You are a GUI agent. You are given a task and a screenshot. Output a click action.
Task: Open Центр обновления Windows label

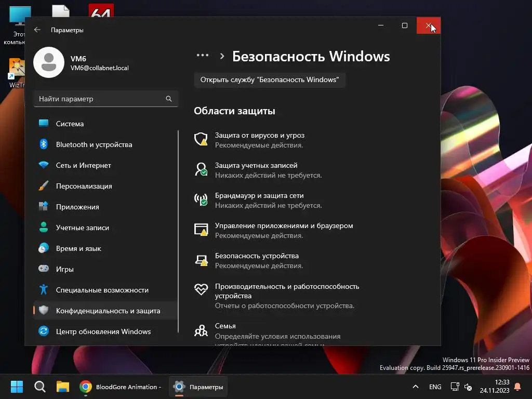pos(103,331)
